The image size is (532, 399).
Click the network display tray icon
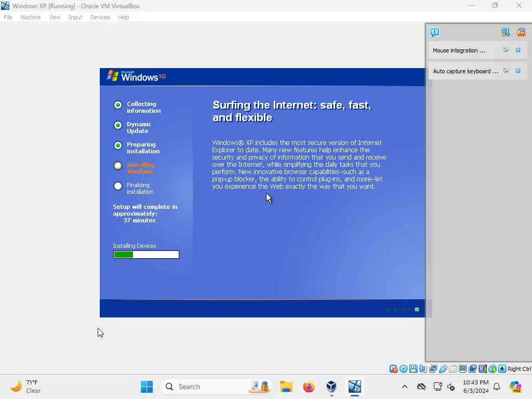coord(437,387)
